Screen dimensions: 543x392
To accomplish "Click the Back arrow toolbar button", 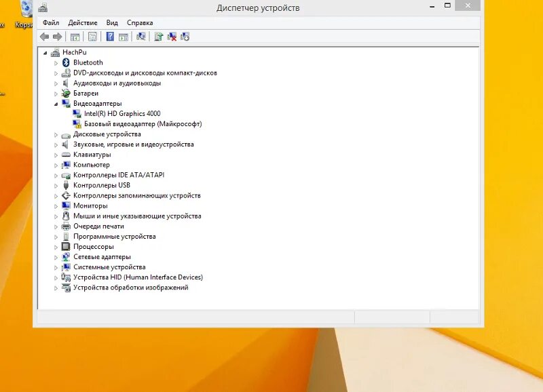I will point(44,37).
